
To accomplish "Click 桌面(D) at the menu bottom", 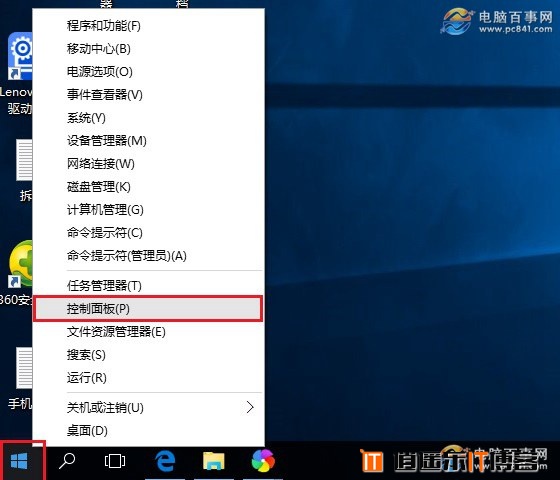I will [x=148, y=431].
